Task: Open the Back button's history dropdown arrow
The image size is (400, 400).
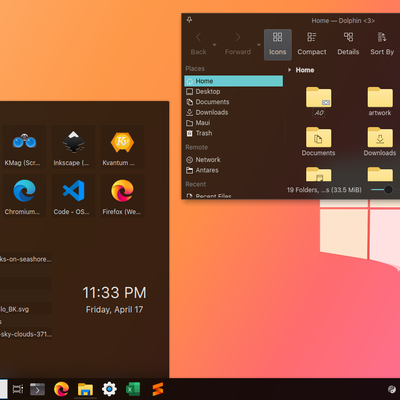Action: click(x=214, y=45)
